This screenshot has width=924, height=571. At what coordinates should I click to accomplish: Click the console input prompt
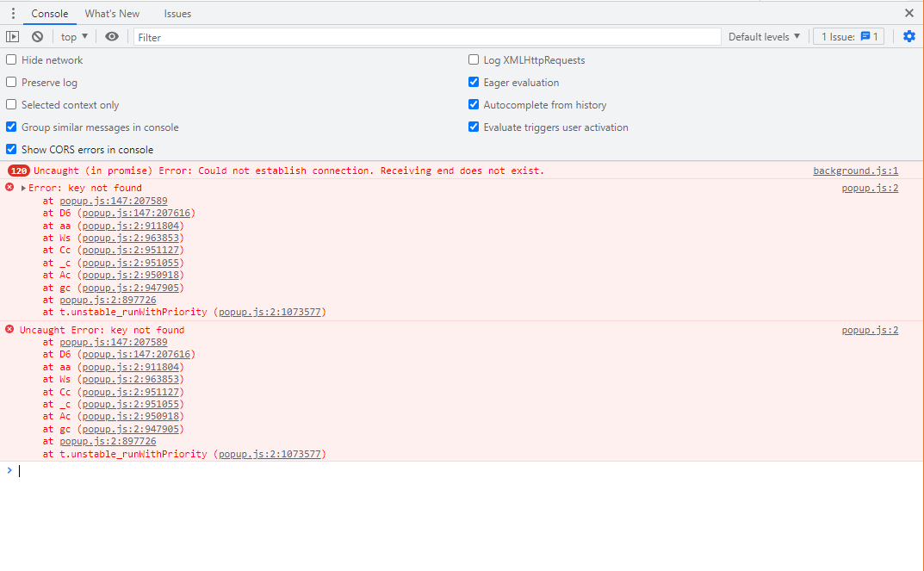point(86,470)
